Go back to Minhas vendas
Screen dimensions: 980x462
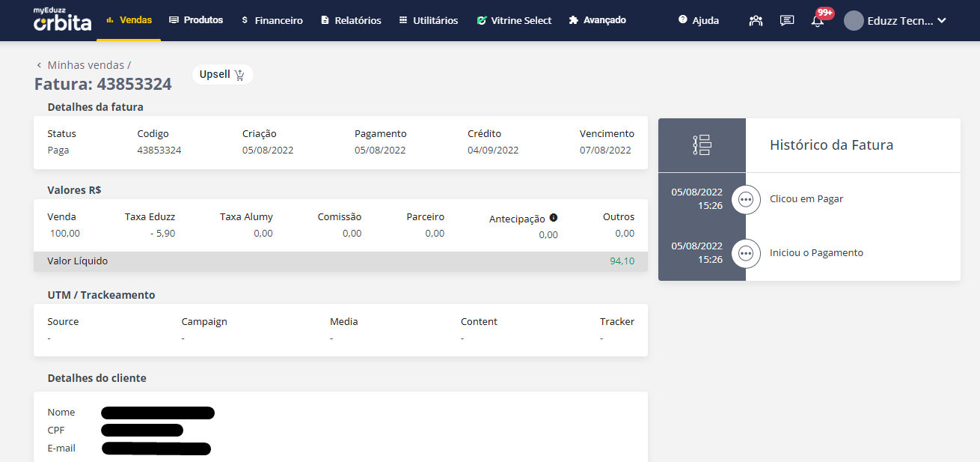coord(84,65)
